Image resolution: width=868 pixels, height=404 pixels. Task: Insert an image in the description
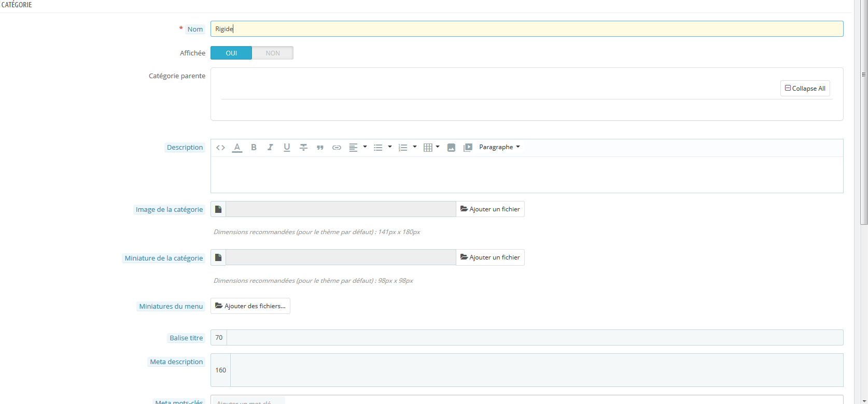point(451,148)
